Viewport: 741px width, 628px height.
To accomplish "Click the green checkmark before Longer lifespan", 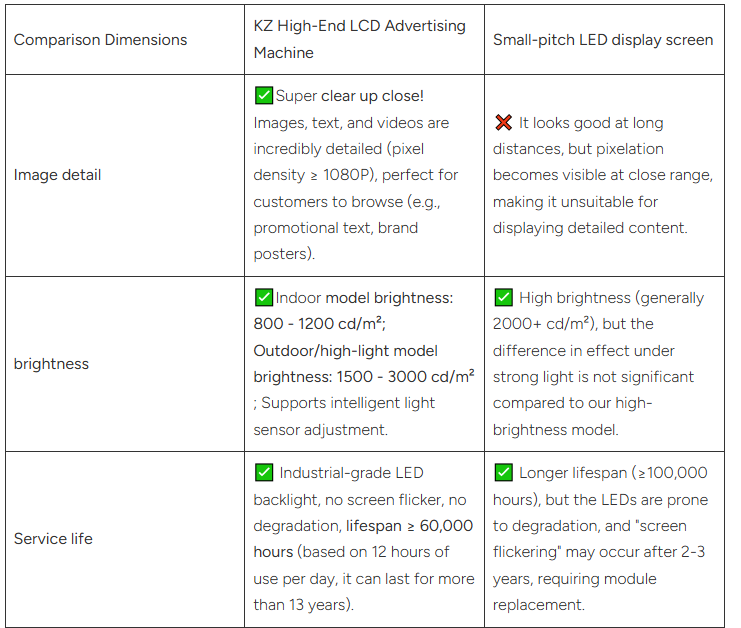I will click(503, 473).
